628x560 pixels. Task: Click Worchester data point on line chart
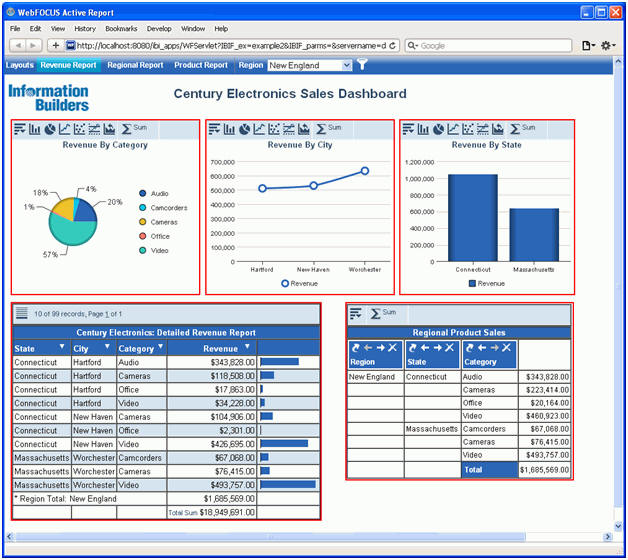click(364, 171)
